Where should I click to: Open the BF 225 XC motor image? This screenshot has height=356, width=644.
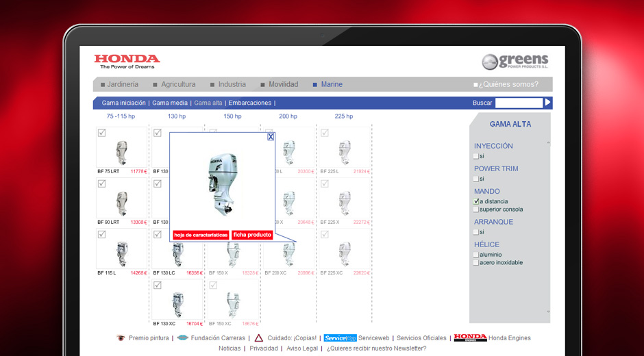[x=345, y=255]
